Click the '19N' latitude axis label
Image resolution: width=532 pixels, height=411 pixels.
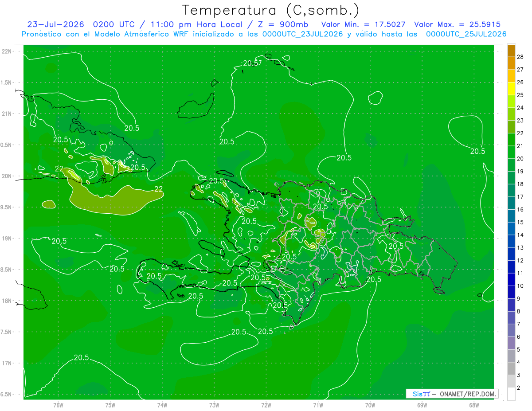pos(6,238)
